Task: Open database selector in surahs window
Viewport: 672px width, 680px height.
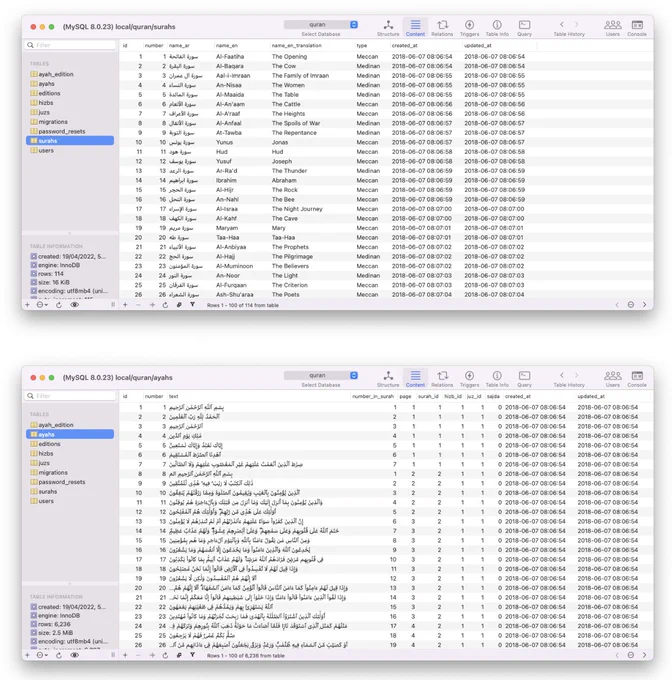Action: tap(321, 25)
